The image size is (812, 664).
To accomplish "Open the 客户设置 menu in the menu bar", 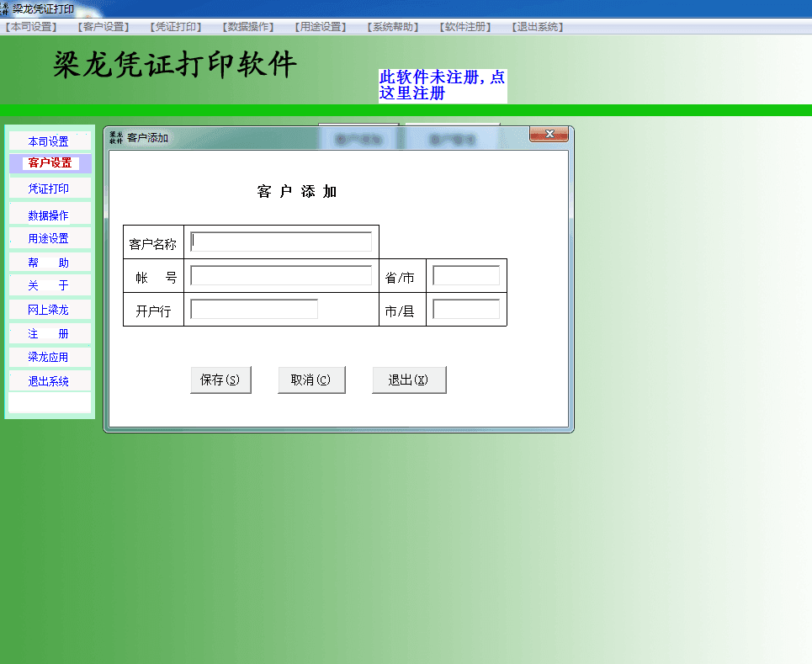I will pos(103,26).
